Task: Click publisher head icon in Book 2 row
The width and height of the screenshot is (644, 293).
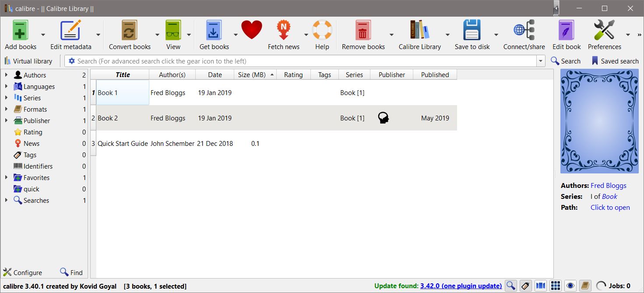Action: pos(384,118)
